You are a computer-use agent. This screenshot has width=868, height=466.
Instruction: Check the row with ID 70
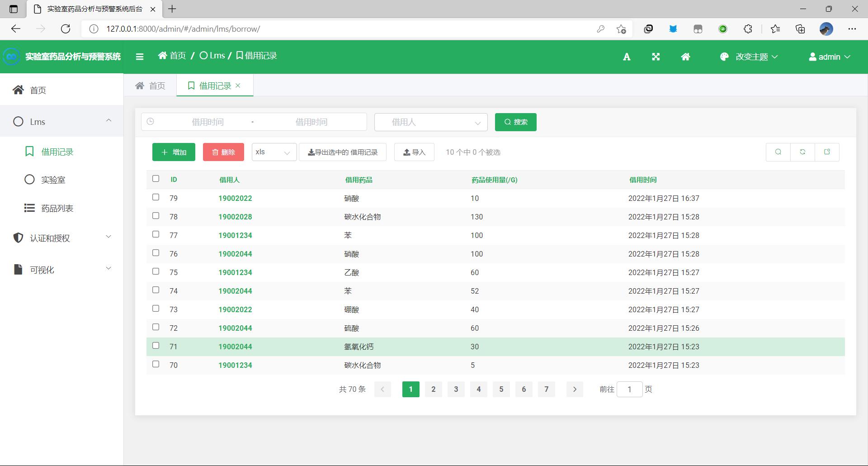pyautogui.click(x=156, y=364)
